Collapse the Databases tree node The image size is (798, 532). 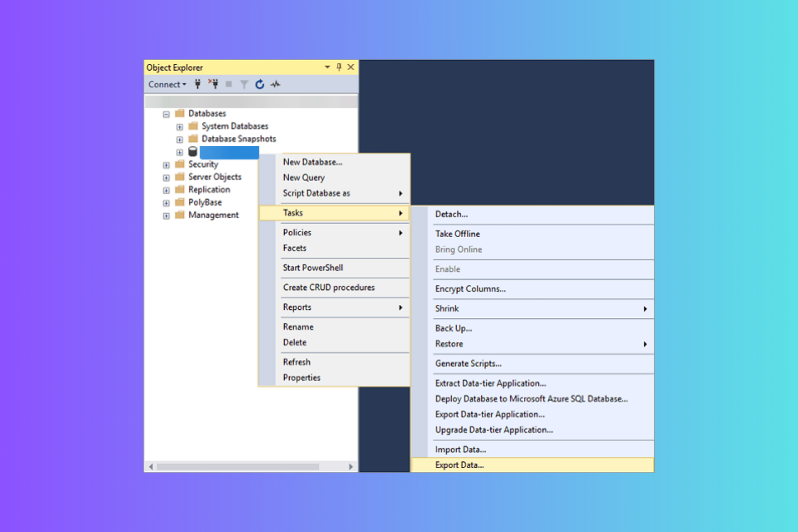[166, 114]
